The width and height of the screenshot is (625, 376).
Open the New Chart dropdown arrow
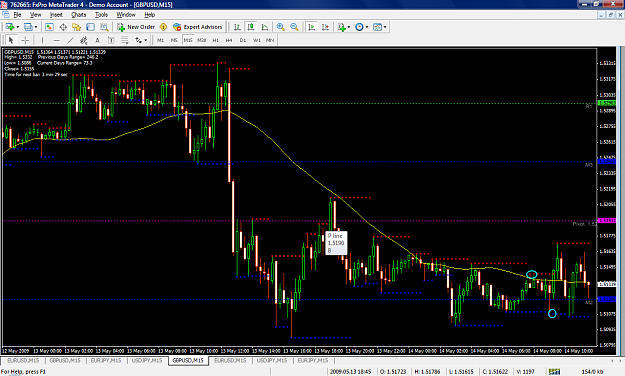coord(18,27)
